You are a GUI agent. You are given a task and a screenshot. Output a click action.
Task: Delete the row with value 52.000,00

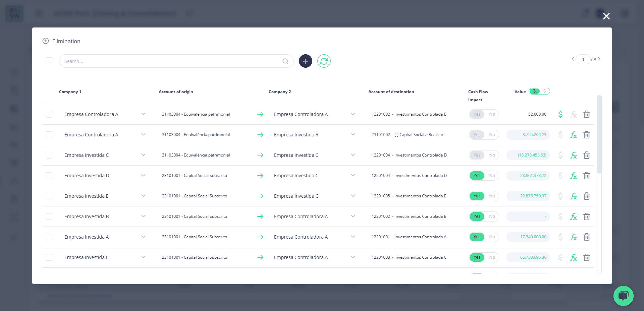tap(586, 114)
